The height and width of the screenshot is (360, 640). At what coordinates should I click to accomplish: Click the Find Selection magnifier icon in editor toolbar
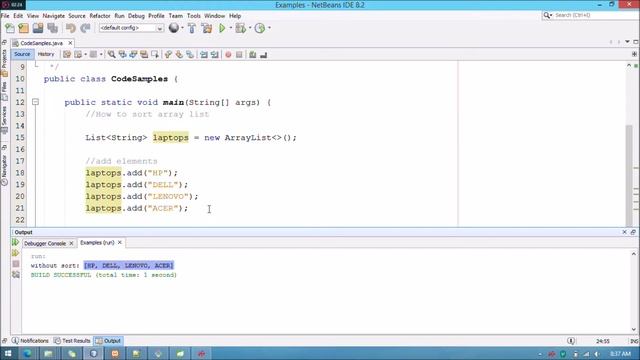pyautogui.click(x=111, y=55)
